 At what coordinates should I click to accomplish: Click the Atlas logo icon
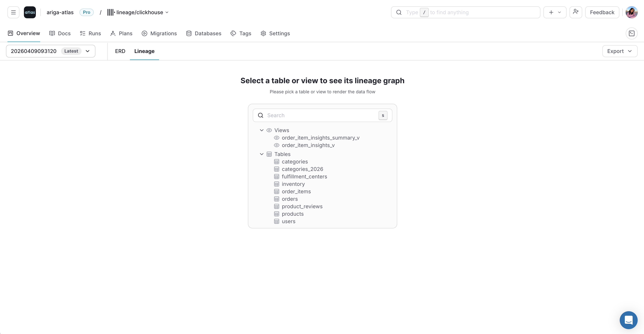(x=30, y=12)
